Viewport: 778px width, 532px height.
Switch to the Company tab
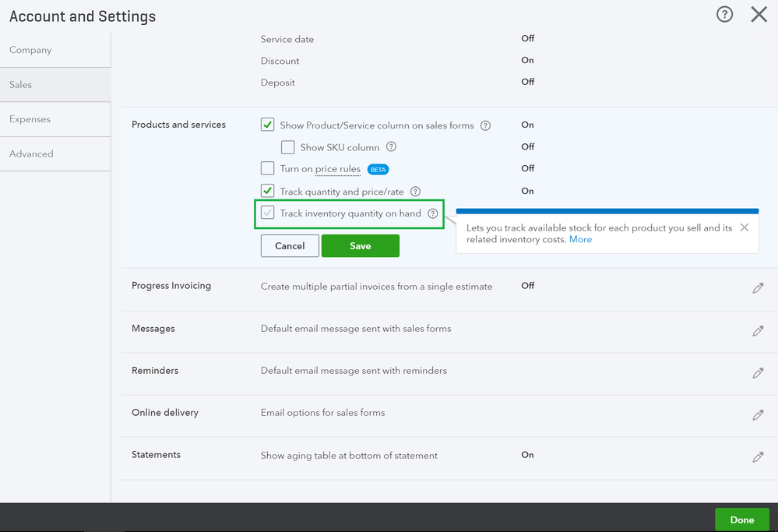(30, 50)
